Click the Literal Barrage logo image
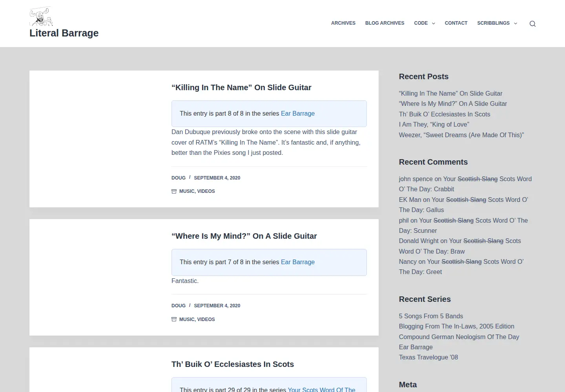 41,16
